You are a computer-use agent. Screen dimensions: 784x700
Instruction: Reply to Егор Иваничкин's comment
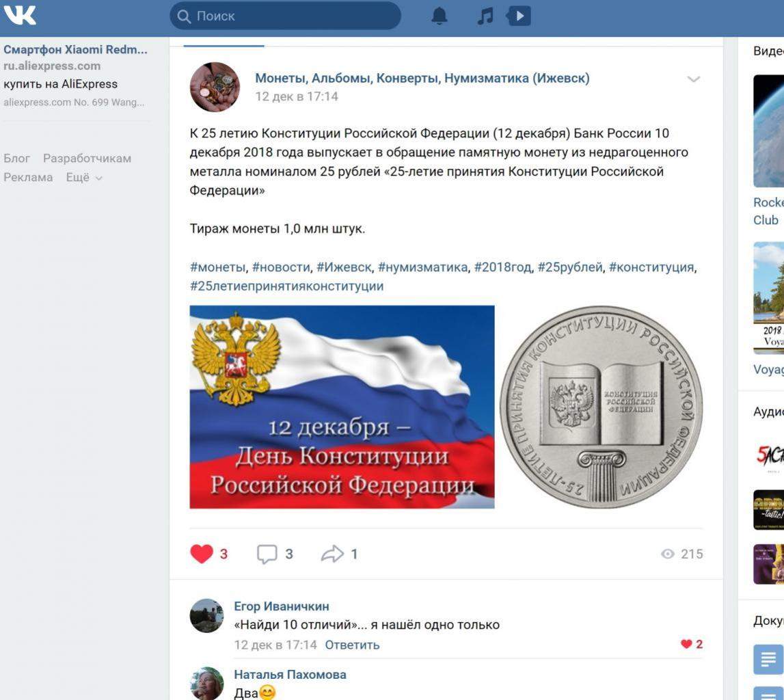point(352,645)
